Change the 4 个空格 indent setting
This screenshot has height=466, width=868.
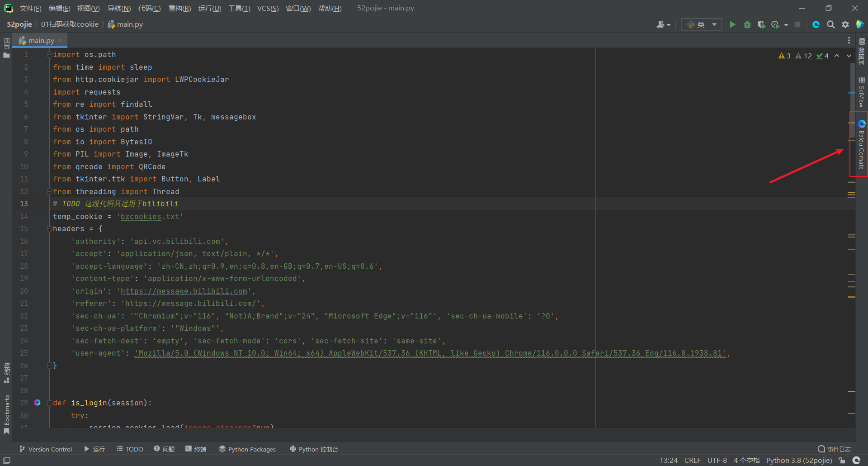pyautogui.click(x=746, y=460)
